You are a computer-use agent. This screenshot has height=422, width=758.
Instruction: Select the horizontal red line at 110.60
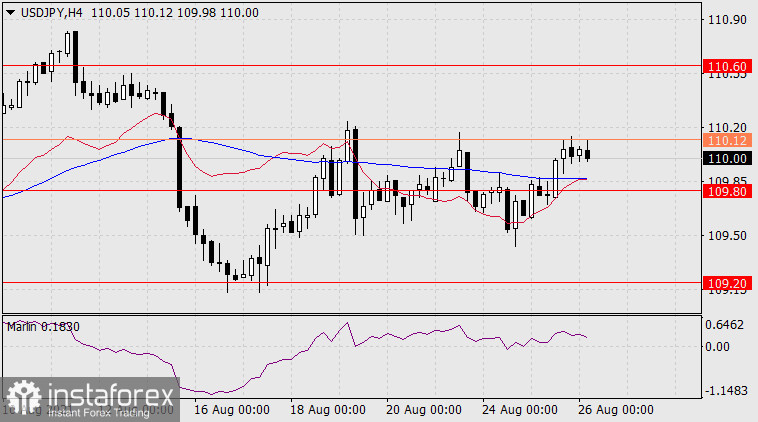pos(352,65)
